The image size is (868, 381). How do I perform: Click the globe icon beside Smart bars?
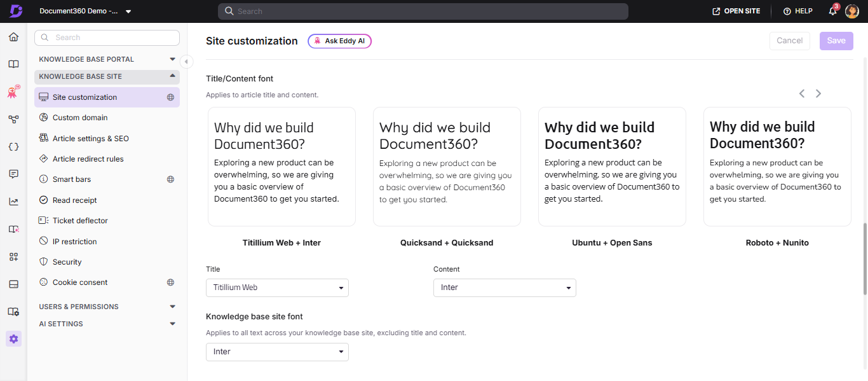pos(170,179)
